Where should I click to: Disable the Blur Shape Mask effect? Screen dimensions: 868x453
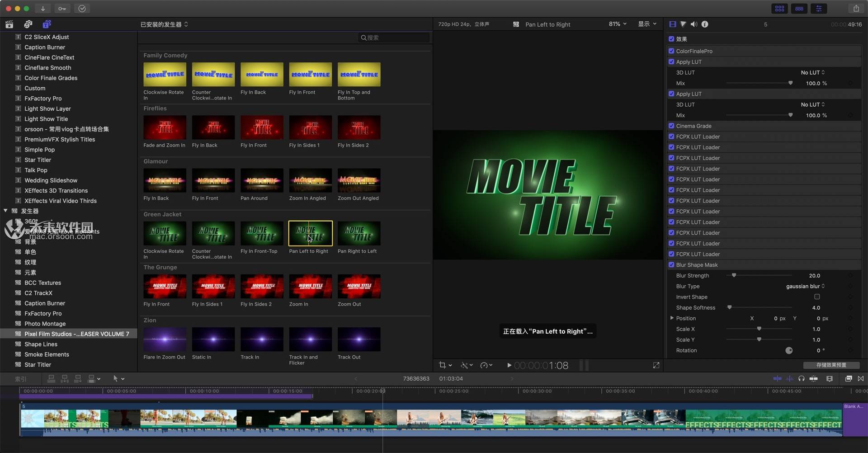[671, 264]
